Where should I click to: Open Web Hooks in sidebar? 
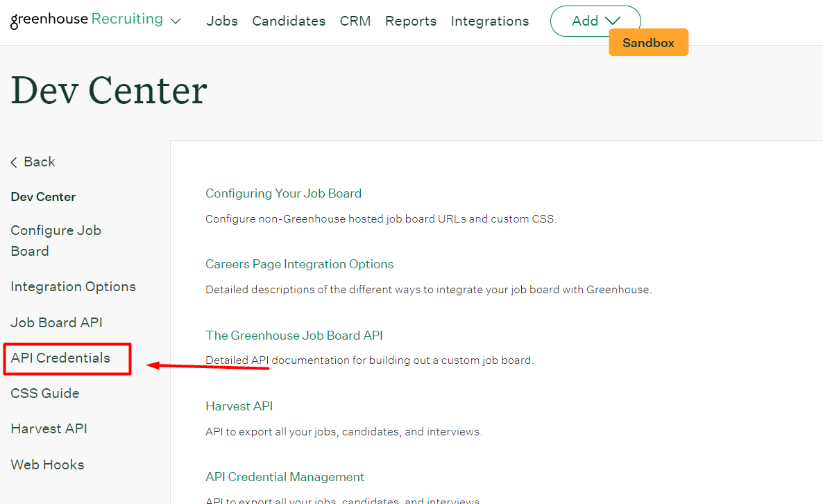47,464
